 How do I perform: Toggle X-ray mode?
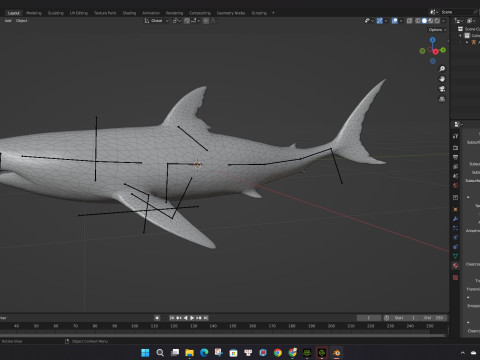pyautogui.click(x=409, y=21)
